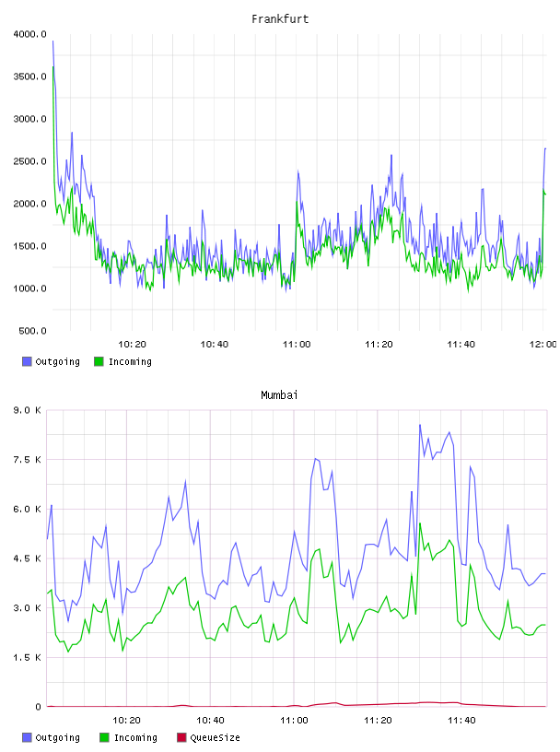Click the Incoming legend label under Mumbai chart
The height and width of the screenshot is (752, 560).
(135, 737)
